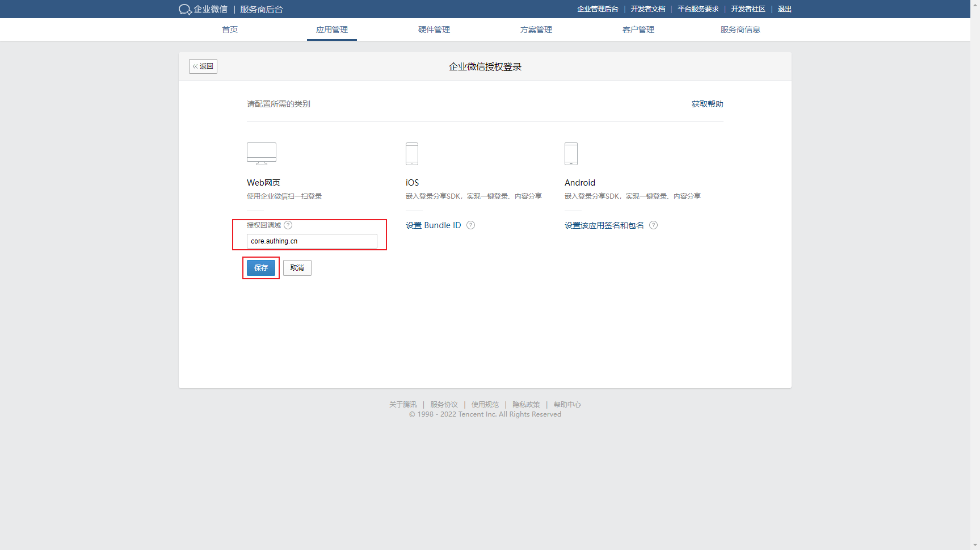Go back with the 返回 button
Image resolution: width=980 pixels, height=550 pixels.
click(x=203, y=66)
